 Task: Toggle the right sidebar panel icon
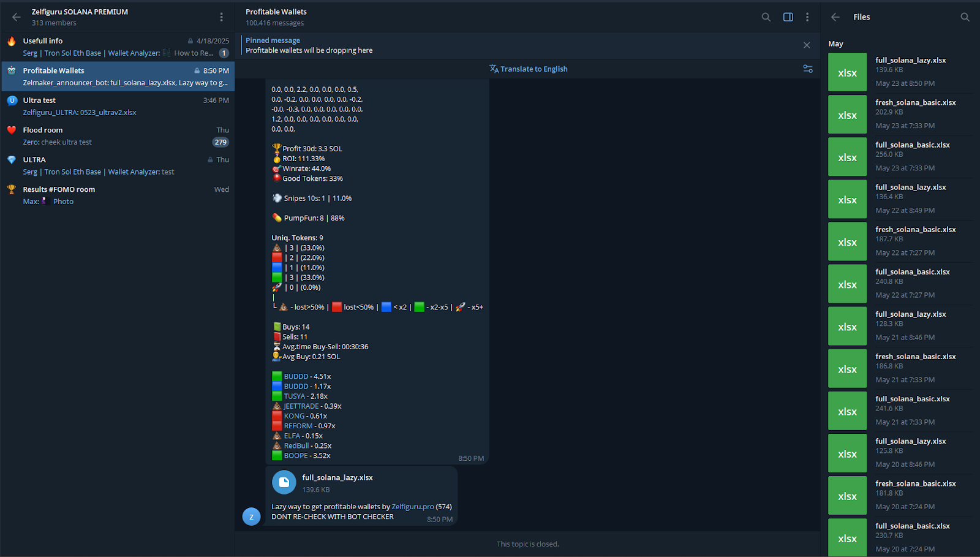(x=788, y=17)
